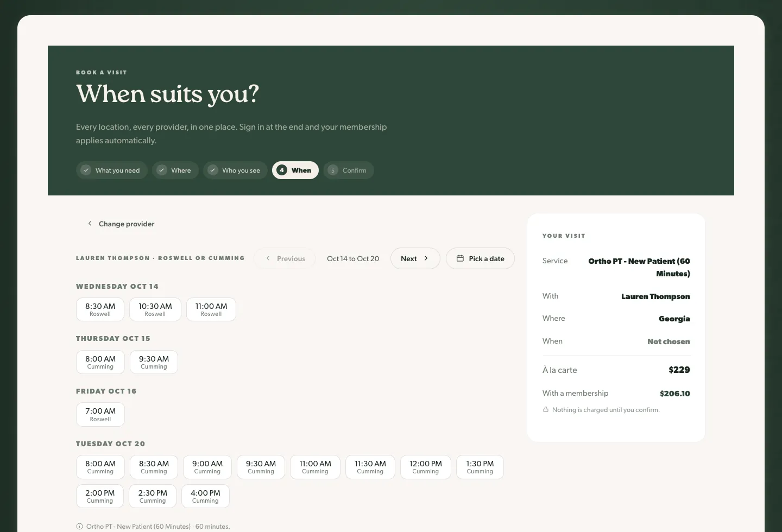
Task: Click the Not chosen value for When
Action: pyautogui.click(x=669, y=341)
